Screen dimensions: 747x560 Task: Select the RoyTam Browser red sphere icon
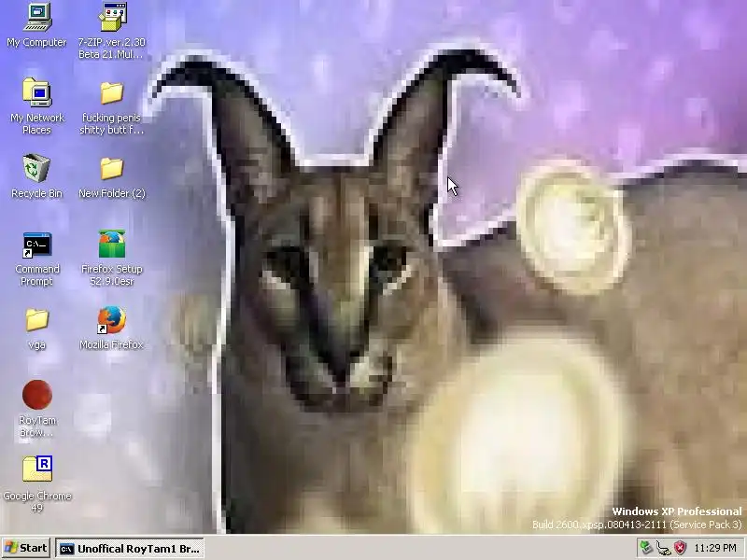point(36,395)
